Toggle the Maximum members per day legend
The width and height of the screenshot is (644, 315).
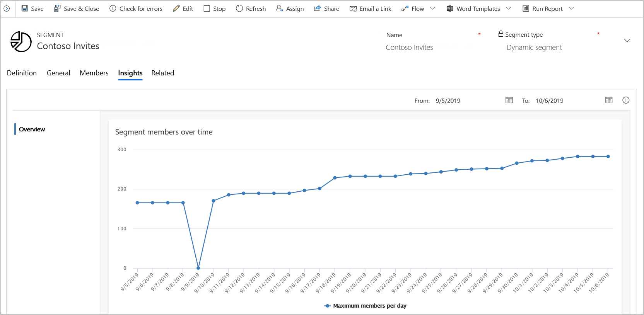pos(365,306)
